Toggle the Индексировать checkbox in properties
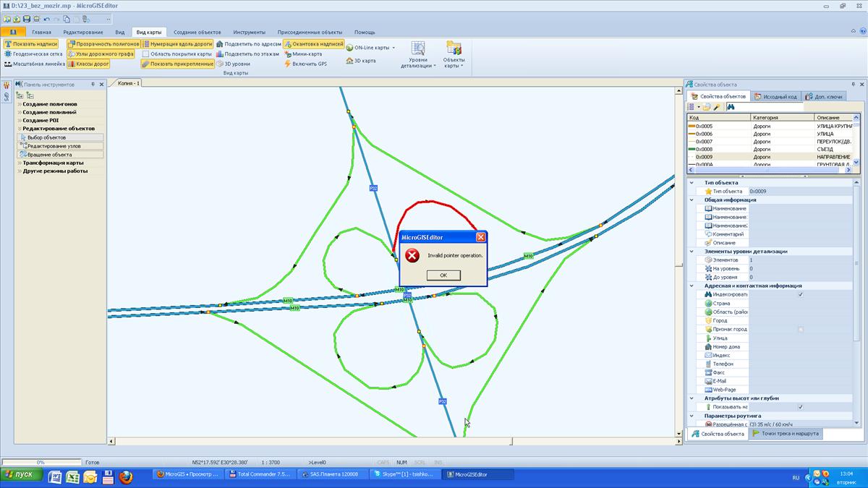 click(800, 294)
